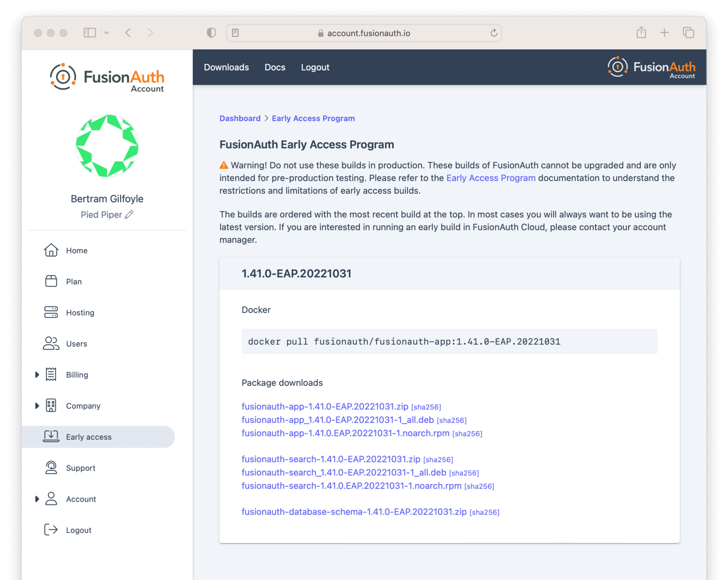Expand the Billing menu triangle
This screenshot has height=580, width=728.
click(37, 374)
